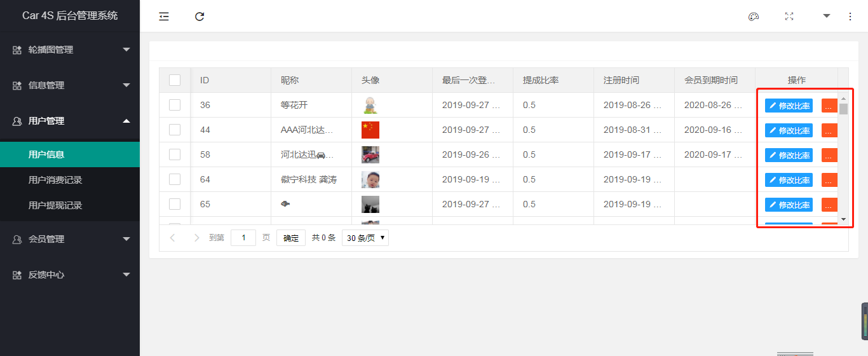This screenshot has height=356, width=868.
Task: Open the three-dot more menu in the header
Action: click(x=850, y=17)
